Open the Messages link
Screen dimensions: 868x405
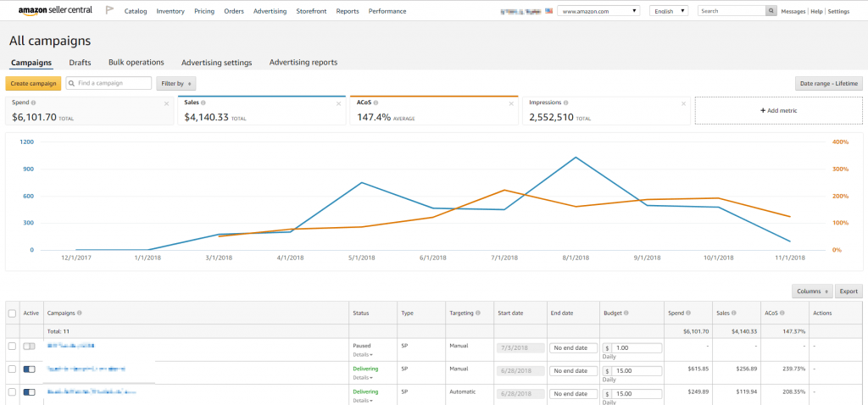coord(793,11)
